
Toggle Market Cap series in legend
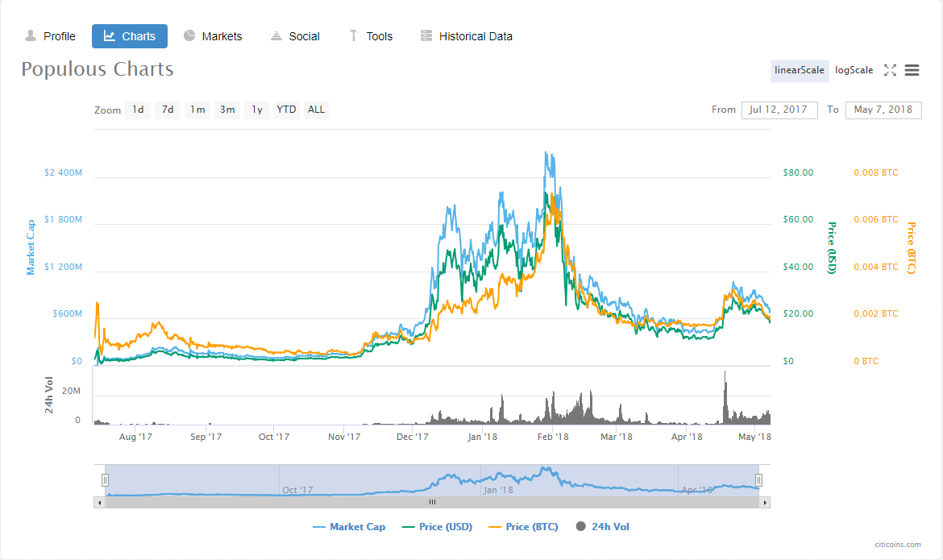point(349,527)
